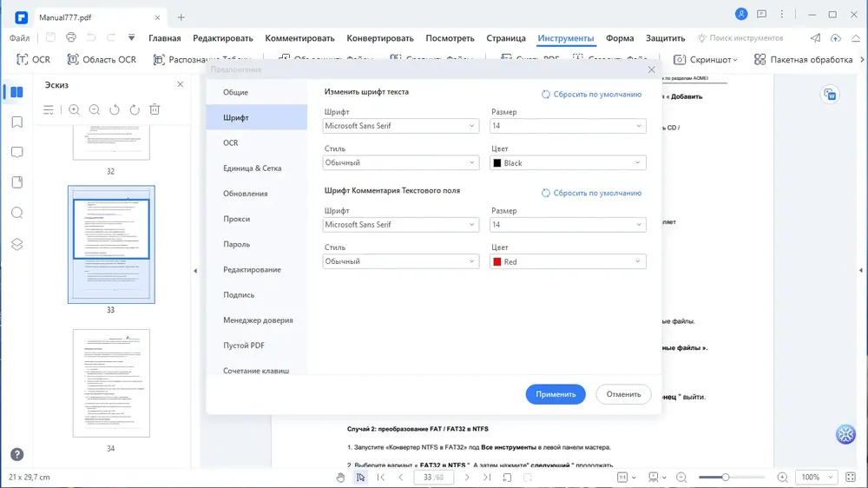Viewport: 868px width, 488px height.
Task: Open the Скриншот tool
Action: click(x=705, y=59)
